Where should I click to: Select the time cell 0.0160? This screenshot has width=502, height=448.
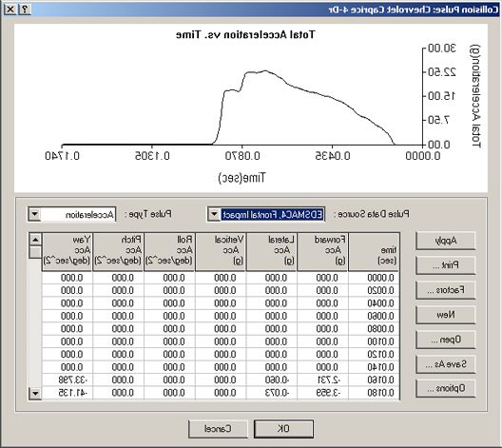click(374, 380)
